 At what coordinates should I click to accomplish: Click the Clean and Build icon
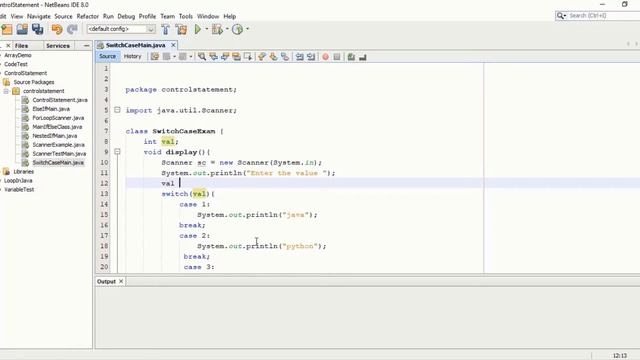click(181, 29)
